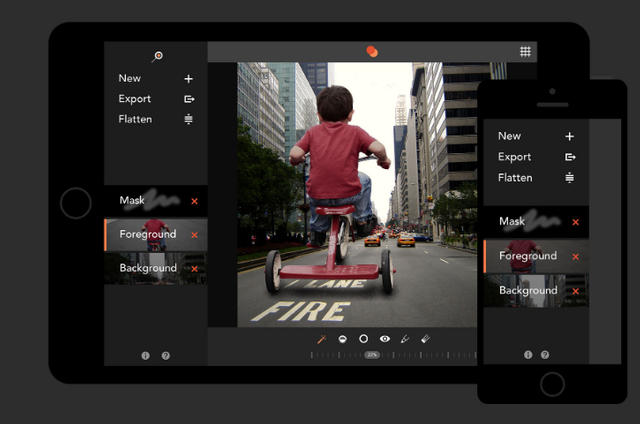
Task: Open the grid icon at top right
Action: [525, 51]
